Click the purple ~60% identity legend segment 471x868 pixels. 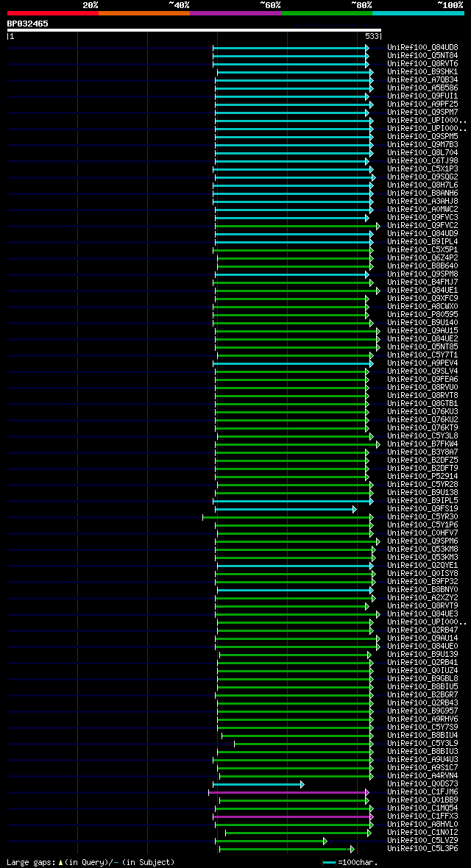[235, 13]
